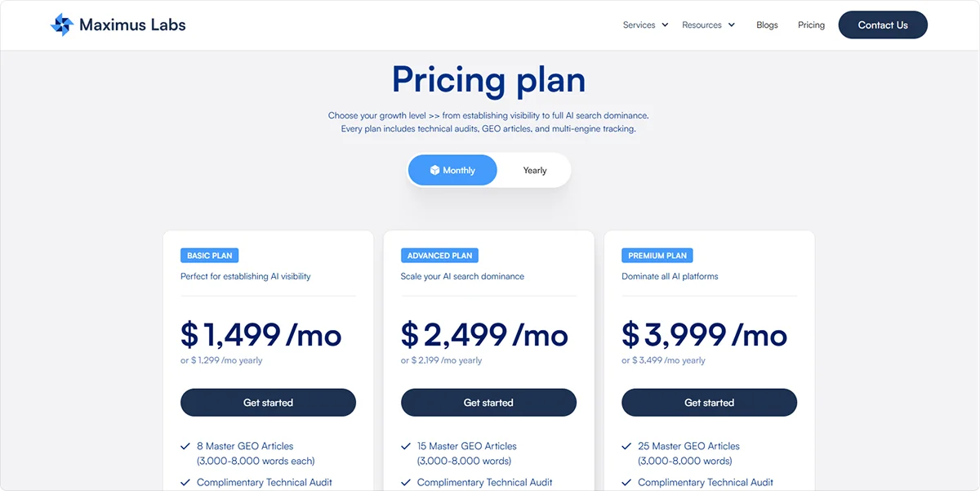Select Pricing in the top navigation
The image size is (980, 491).
coord(811,25)
